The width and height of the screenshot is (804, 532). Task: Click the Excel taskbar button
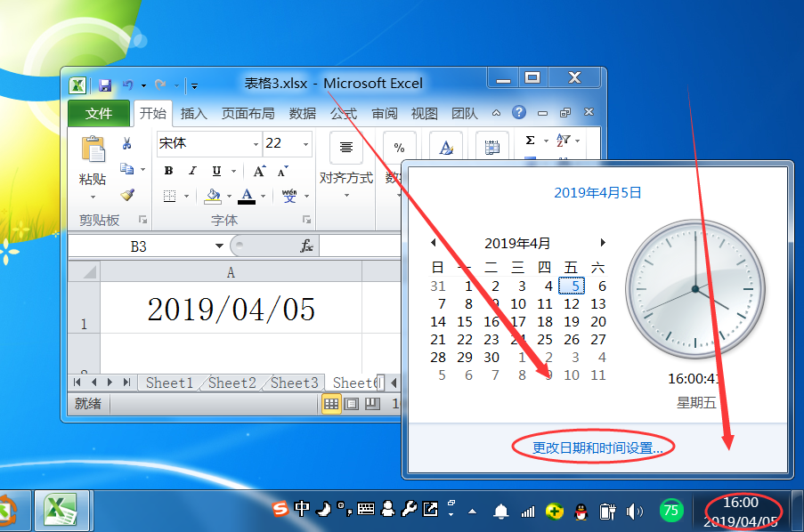point(61,511)
